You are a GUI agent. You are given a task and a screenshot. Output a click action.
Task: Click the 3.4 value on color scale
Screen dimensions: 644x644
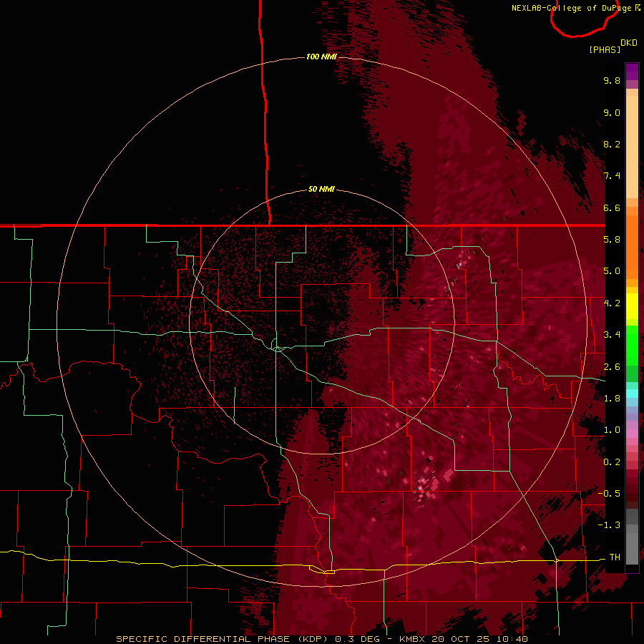coord(612,335)
